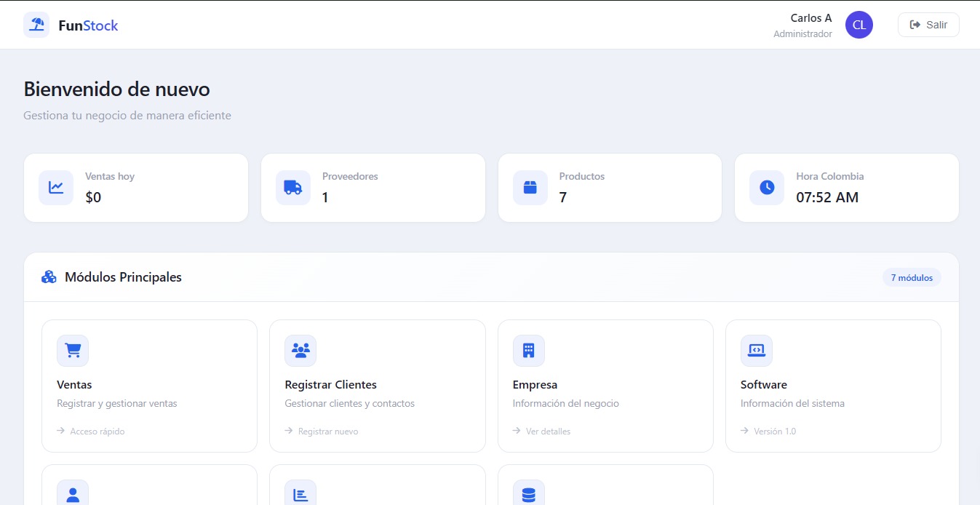Screen dimensions: 980x505
Task: Click the 7 módulos badge
Action: [x=912, y=277]
